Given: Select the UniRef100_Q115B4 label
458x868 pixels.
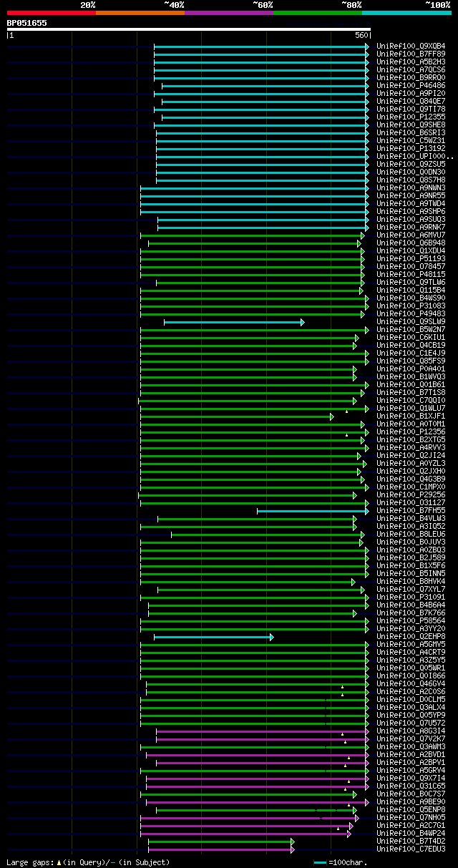Looking at the screenshot, I should tap(411, 291).
